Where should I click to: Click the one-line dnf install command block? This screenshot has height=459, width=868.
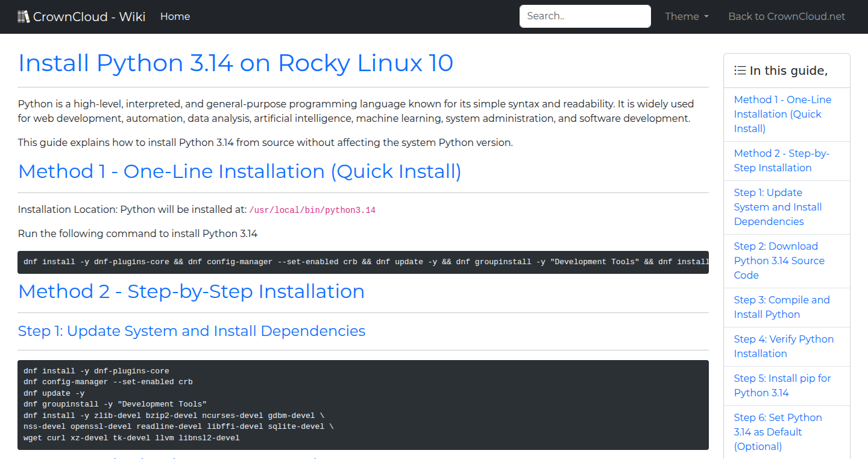point(363,262)
